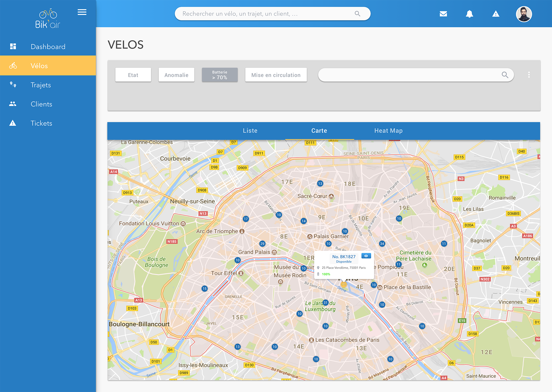Toggle the hamburger sidebar menu
This screenshot has width=552, height=392.
pos(82,12)
